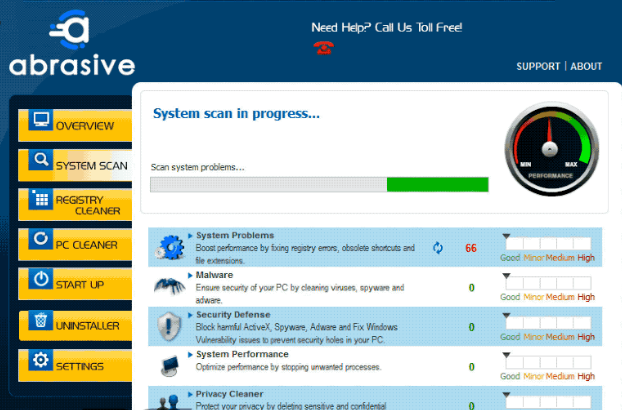Click the Privacy Cleaner title

click(229, 394)
